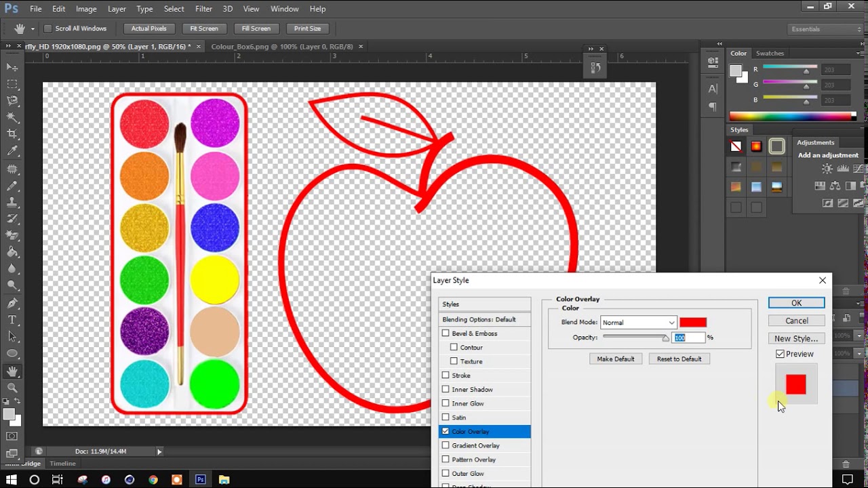Open the Timeline tab

[62, 464]
